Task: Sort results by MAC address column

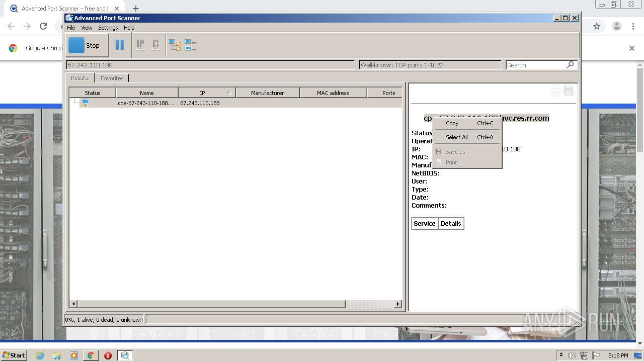Action: [333, 93]
